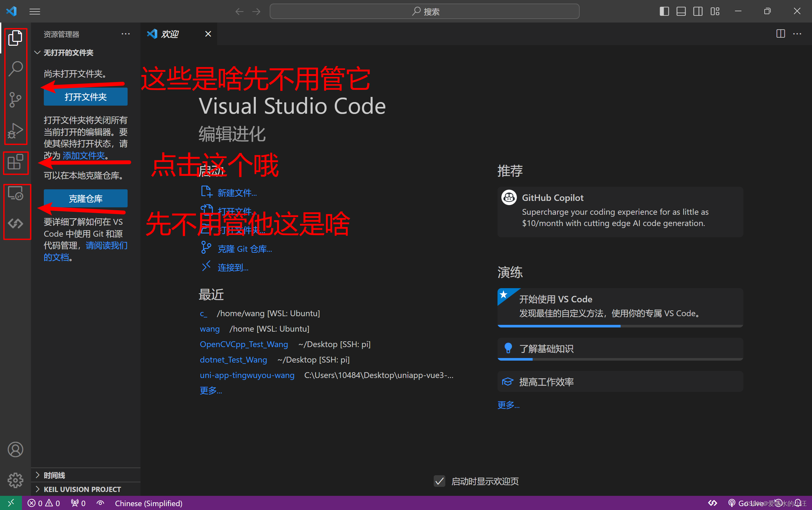Open the Keil uVision activity bar icon

click(x=15, y=223)
